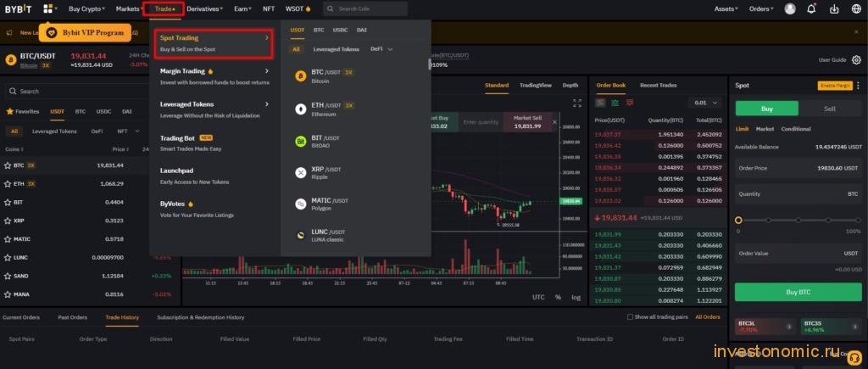The width and height of the screenshot is (868, 369).
Task: Click the order amount slider handle
Action: pos(738,220)
